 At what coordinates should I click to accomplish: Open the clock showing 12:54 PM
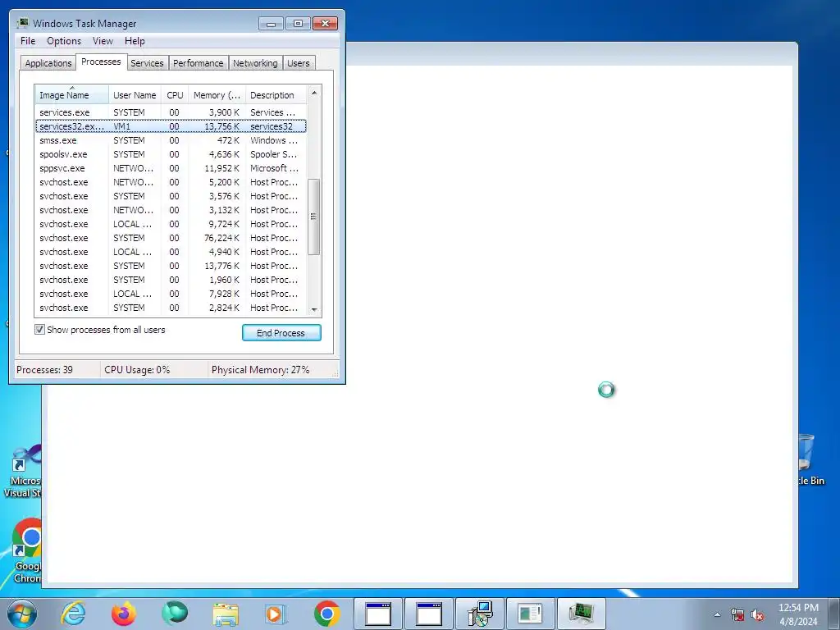(x=798, y=614)
